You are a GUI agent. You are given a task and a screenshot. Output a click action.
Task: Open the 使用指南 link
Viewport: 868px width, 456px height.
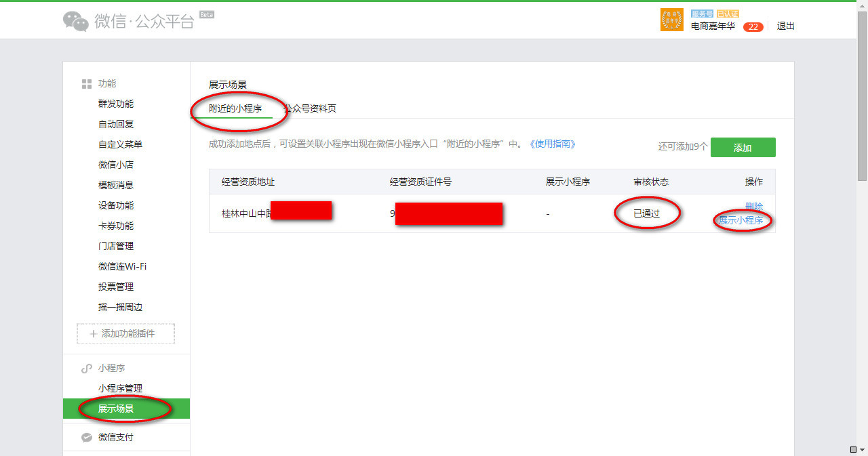[552, 144]
